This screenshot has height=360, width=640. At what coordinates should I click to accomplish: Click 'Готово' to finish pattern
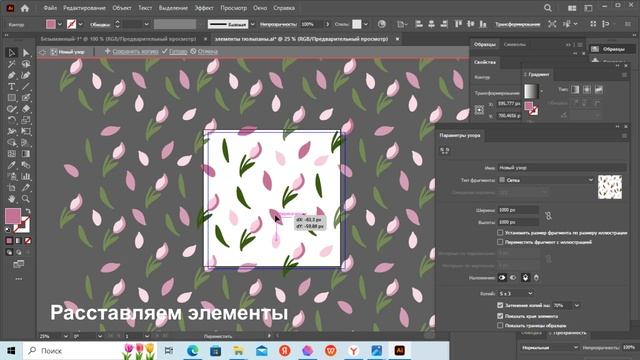pyautogui.click(x=178, y=51)
